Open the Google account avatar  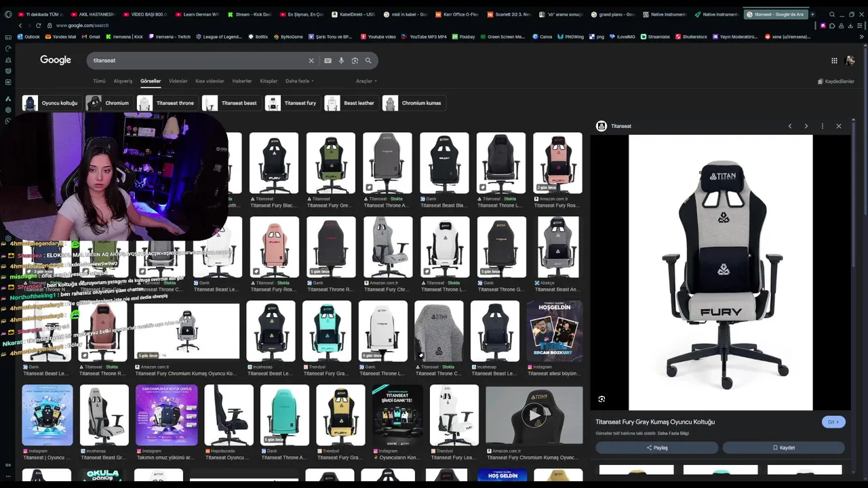coord(850,60)
